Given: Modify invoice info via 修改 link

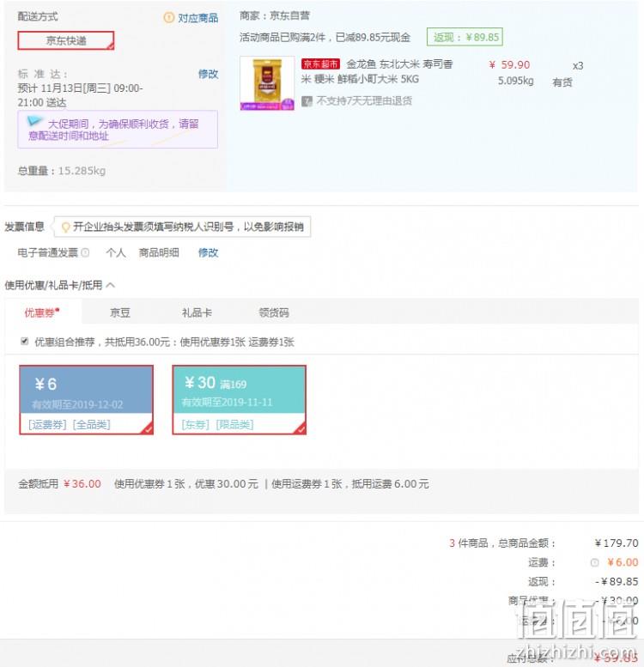Looking at the screenshot, I should 208,252.
